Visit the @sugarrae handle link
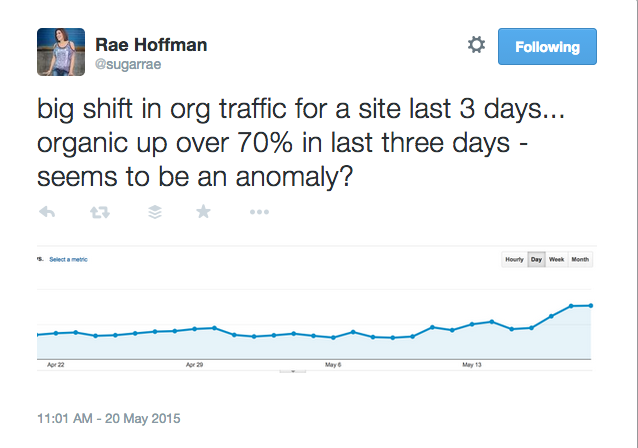638x448 pixels. (x=128, y=64)
